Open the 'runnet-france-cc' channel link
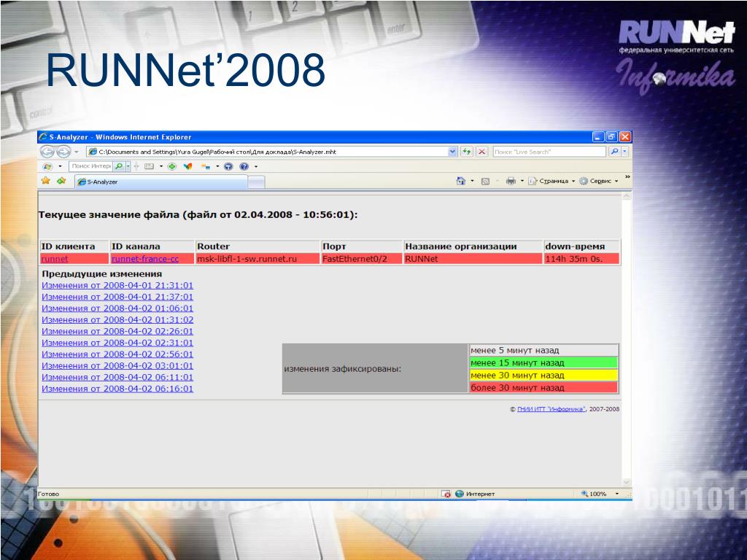 tap(145, 259)
